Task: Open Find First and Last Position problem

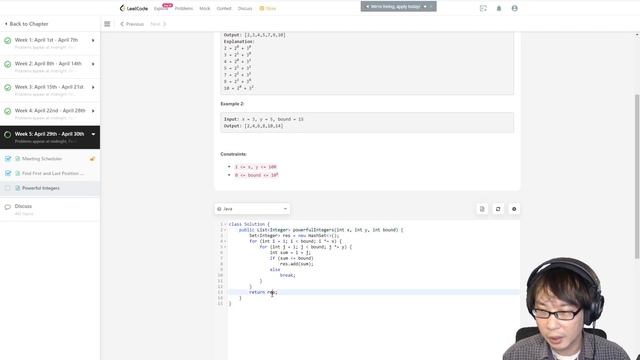Action: [x=53, y=173]
